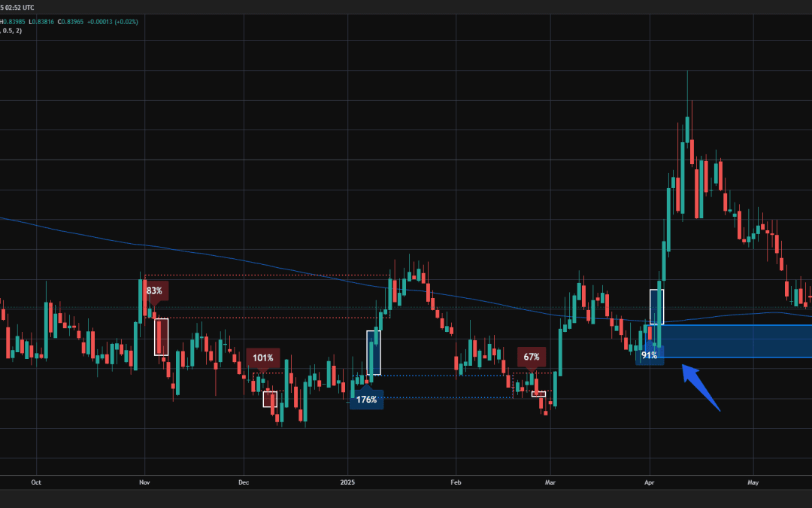
Task: Click the tallest green candle at the April peak
Action: click(688, 128)
